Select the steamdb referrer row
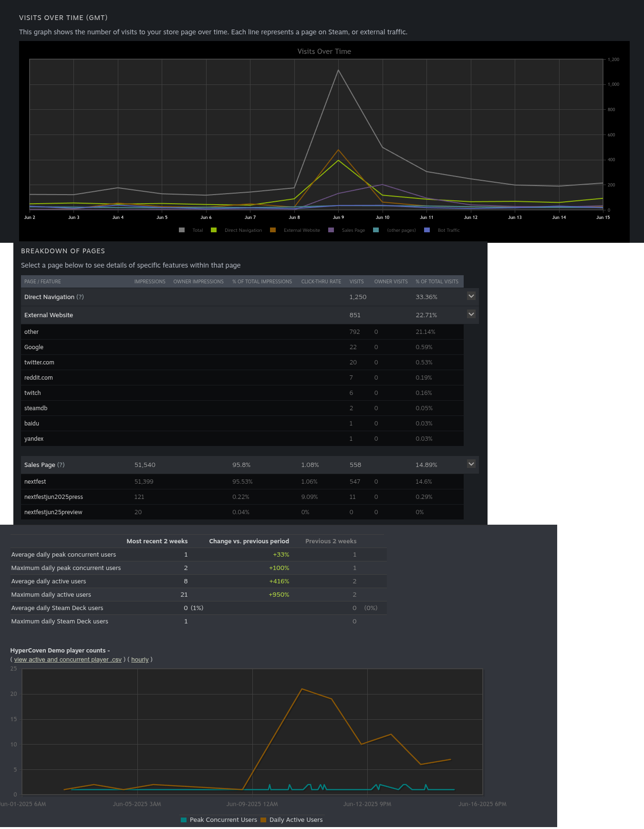The width and height of the screenshot is (644, 829). click(242, 408)
